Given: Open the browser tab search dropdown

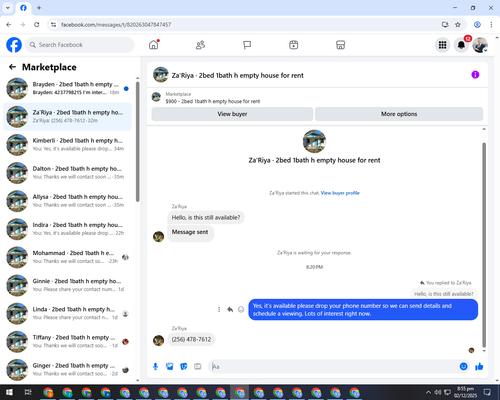Looking at the screenshot, I should (8, 8).
